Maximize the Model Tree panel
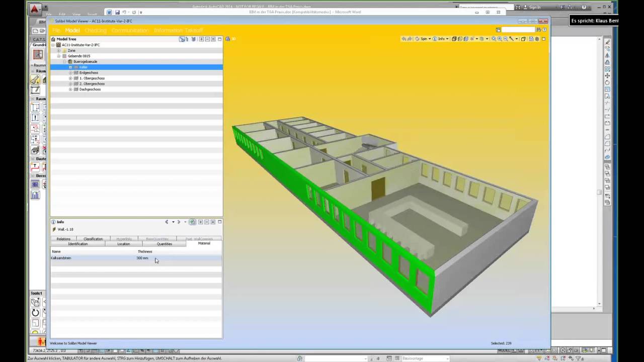Screen dimensions: 644x362 [x=219, y=39]
